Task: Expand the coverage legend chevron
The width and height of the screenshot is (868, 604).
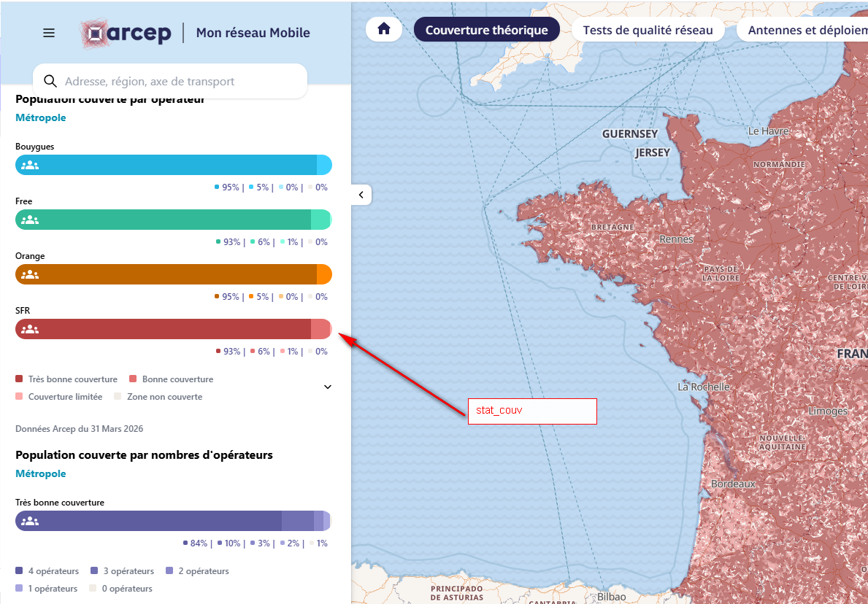Action: (328, 387)
